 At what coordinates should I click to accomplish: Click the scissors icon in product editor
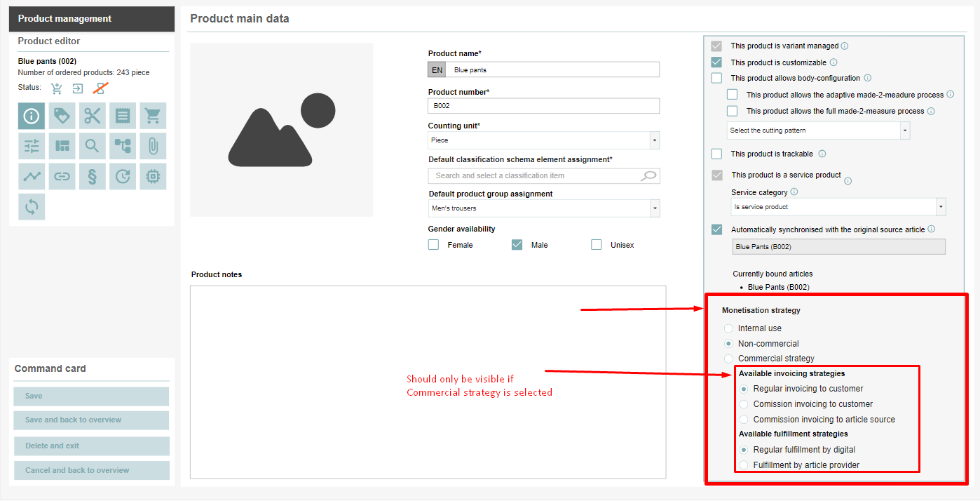click(x=93, y=116)
